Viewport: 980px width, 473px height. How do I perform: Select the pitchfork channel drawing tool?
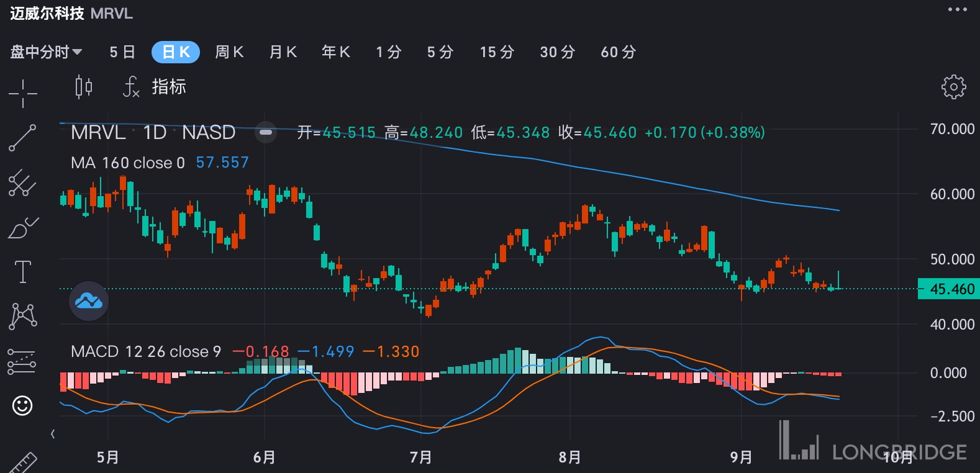[x=23, y=183]
